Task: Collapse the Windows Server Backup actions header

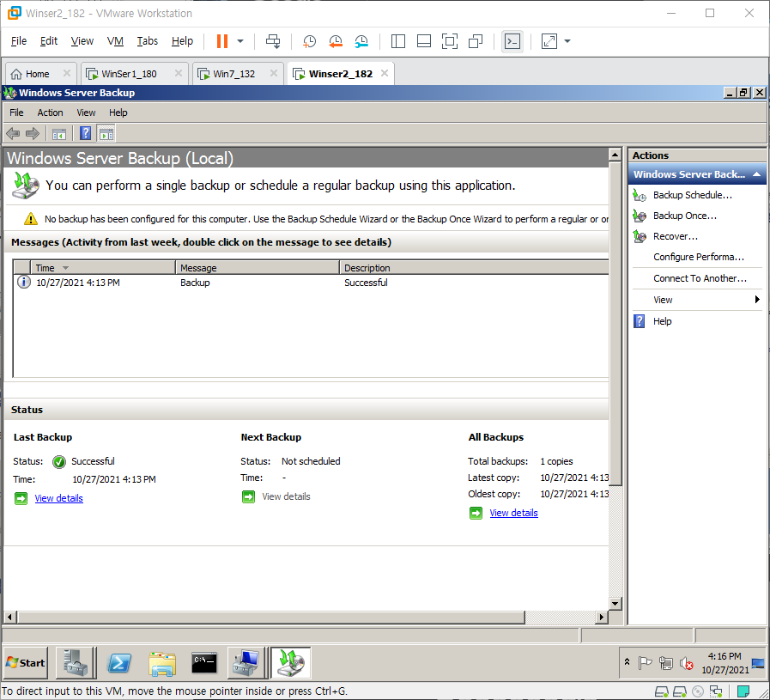Action: pos(757,174)
